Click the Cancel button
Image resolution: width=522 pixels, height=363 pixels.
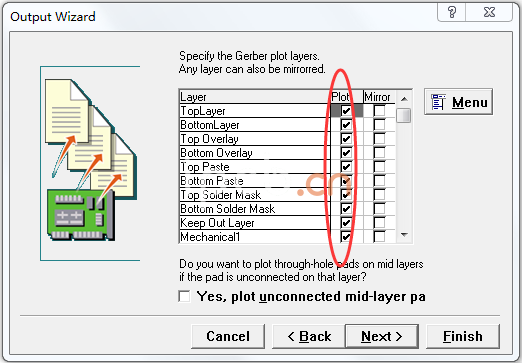coord(228,336)
